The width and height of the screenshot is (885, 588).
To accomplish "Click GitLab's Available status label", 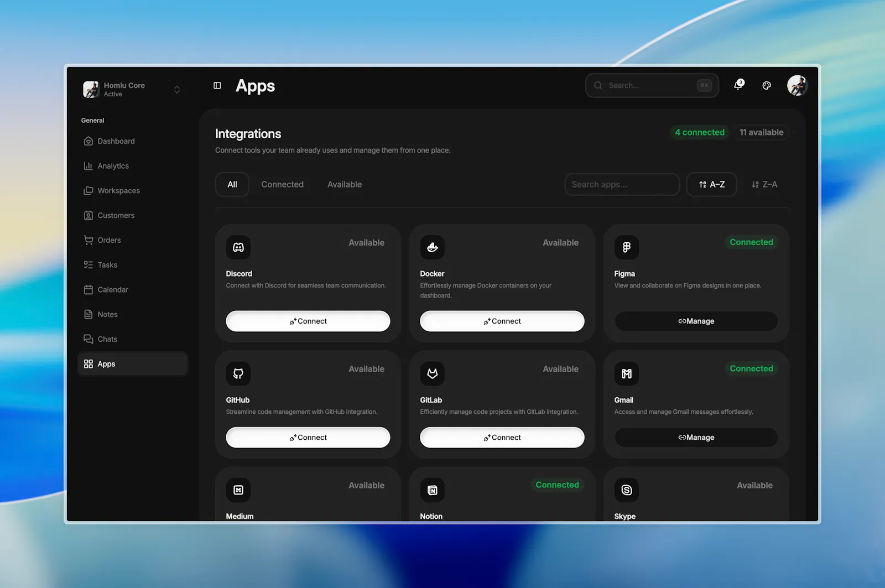I will click(560, 369).
